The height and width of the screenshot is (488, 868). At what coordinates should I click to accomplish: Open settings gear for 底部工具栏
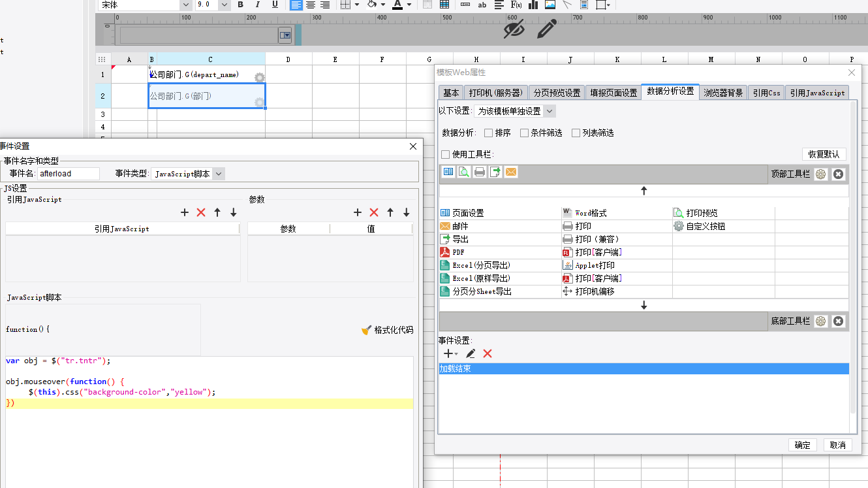tap(821, 321)
